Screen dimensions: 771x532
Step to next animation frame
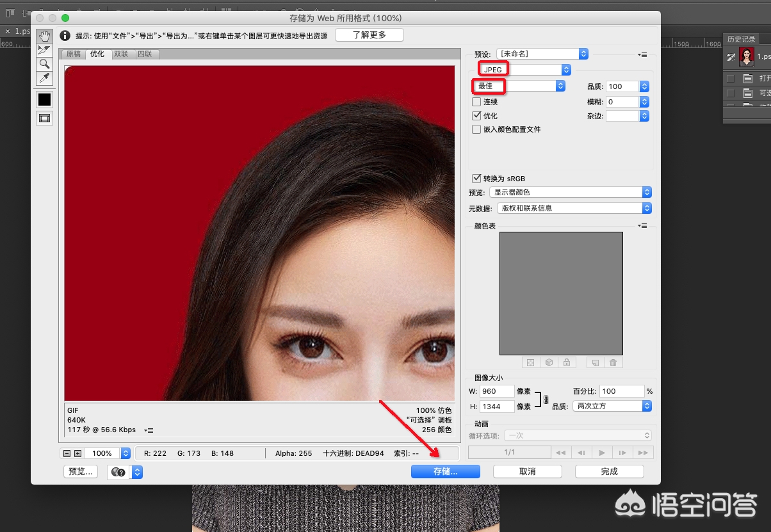[622, 453]
